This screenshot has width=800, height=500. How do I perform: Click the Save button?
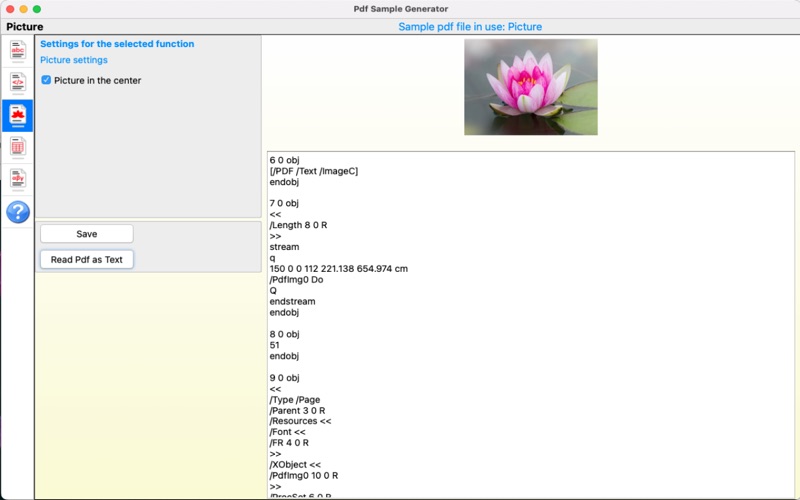tap(87, 234)
